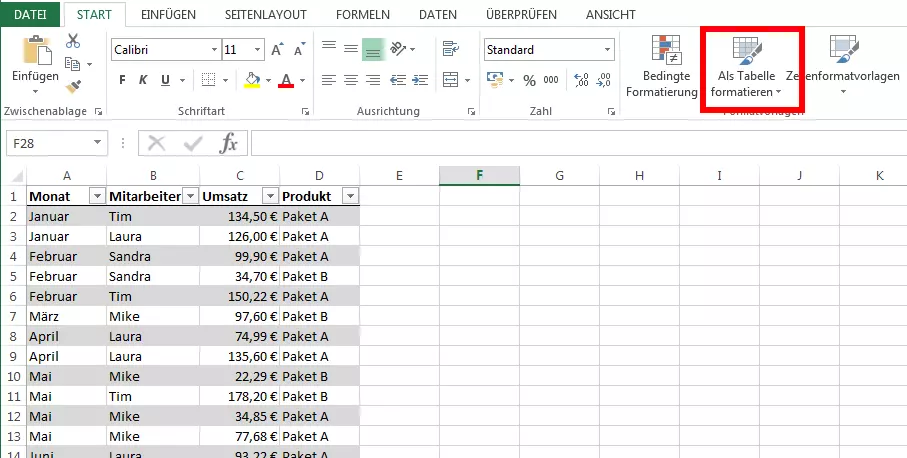Select the format painter brush icon
The height and width of the screenshot is (458, 907).
(73, 86)
